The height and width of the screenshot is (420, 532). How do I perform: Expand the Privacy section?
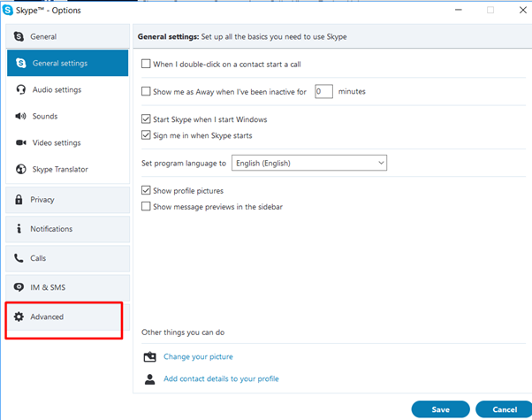pyautogui.click(x=67, y=200)
